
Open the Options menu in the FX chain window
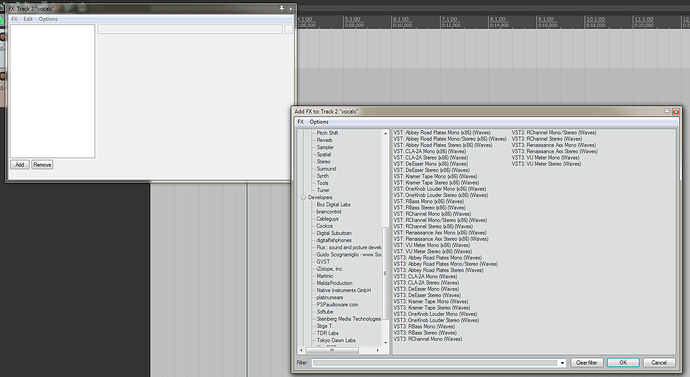[48, 19]
